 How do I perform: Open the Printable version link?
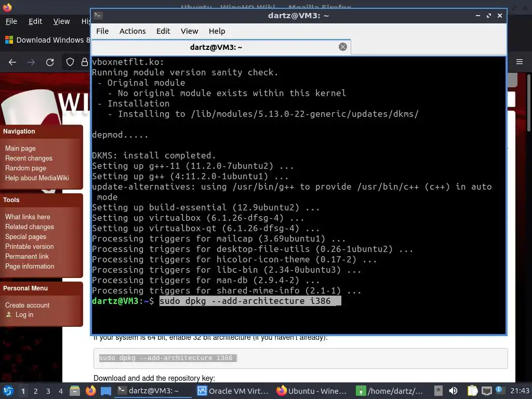pyautogui.click(x=30, y=246)
